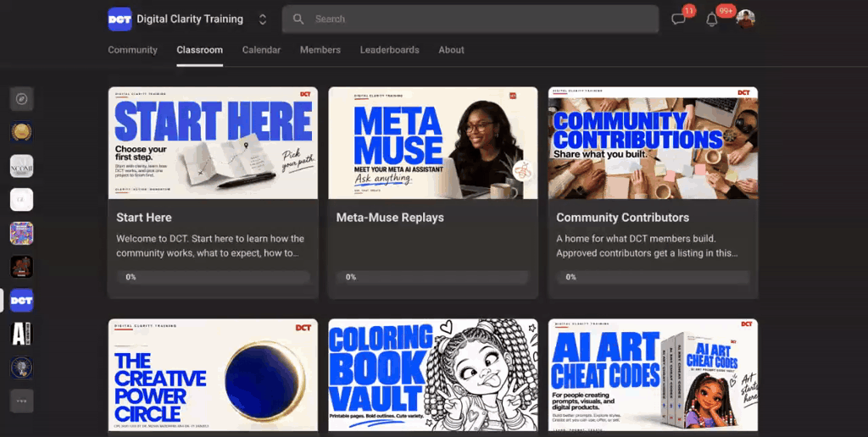Open The Creative Power Circle thumbnail
The height and width of the screenshot is (437, 868).
point(213,375)
